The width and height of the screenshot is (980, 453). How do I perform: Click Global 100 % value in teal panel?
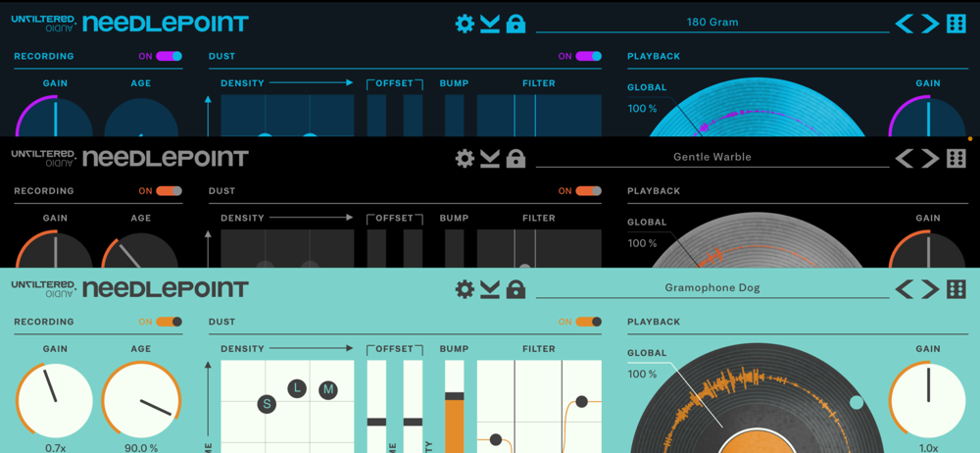coord(643,375)
